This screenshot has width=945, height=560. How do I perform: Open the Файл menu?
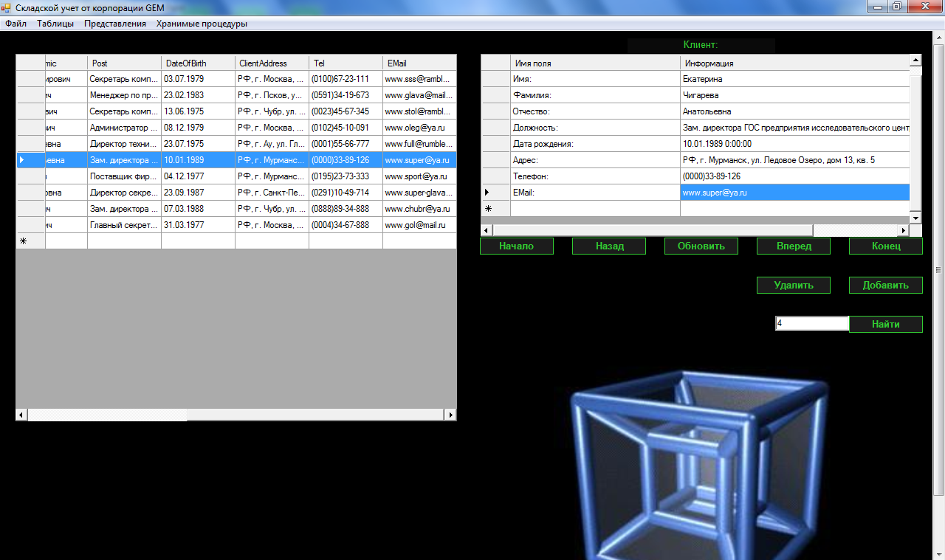16,24
